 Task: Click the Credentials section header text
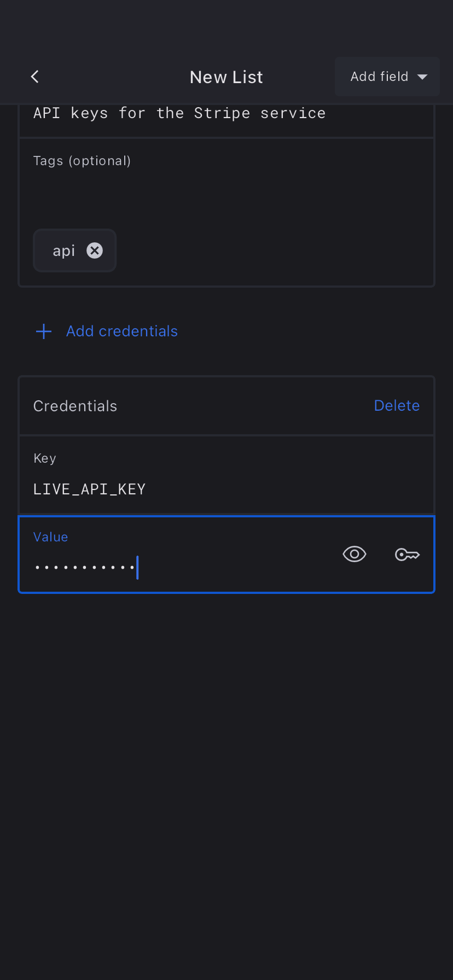75,406
